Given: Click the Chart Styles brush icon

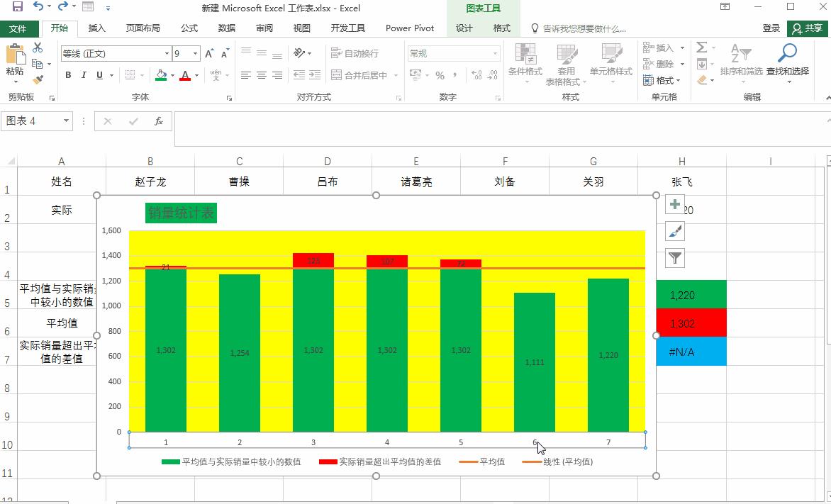Looking at the screenshot, I should (x=674, y=231).
